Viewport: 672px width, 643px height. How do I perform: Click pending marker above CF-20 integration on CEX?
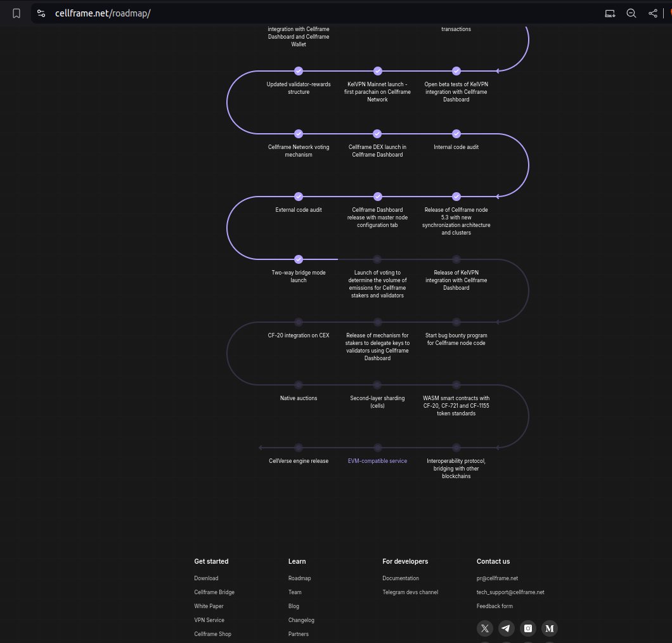(299, 322)
